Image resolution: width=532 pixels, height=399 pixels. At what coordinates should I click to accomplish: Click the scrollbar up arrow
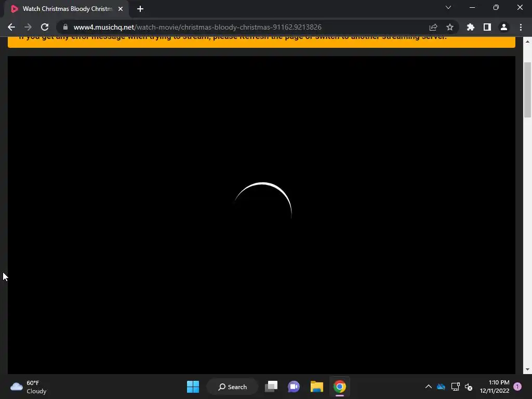pos(528,42)
